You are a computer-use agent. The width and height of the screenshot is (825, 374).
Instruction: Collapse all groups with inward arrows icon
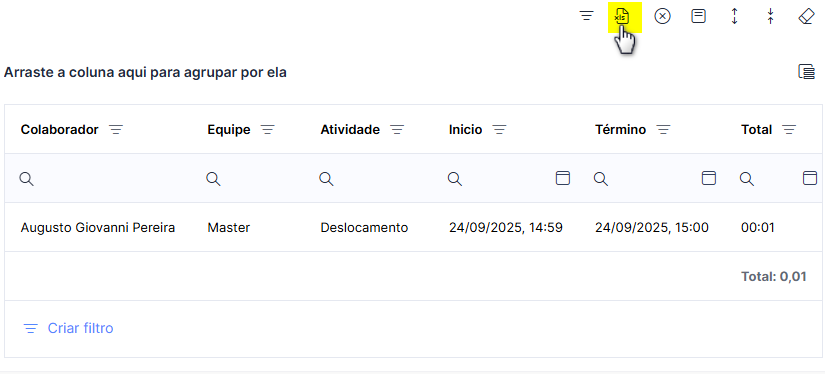pos(770,17)
